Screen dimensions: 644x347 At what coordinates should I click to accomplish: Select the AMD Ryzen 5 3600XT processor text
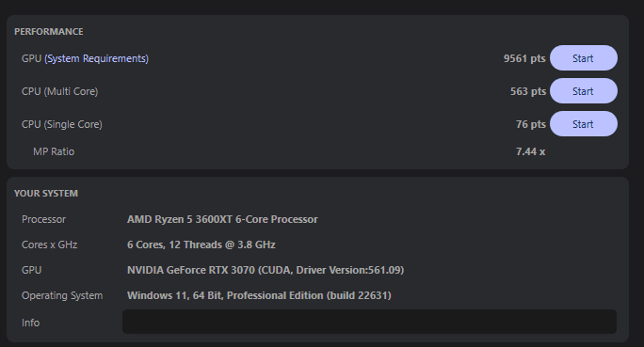[x=222, y=219]
